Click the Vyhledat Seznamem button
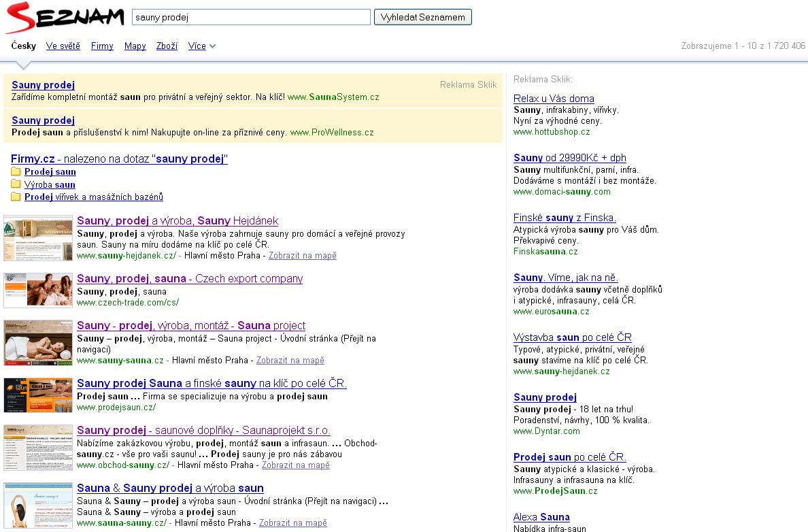808x532 pixels. 422,17
